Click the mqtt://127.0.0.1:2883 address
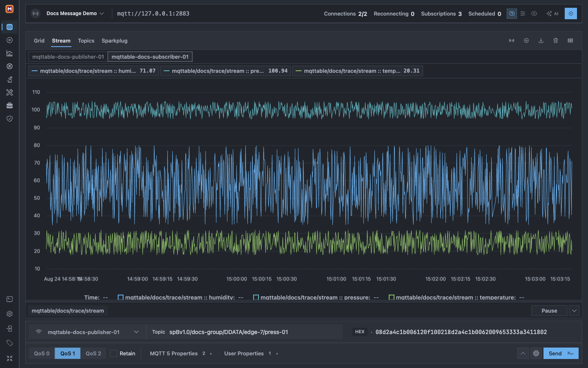 (153, 13)
